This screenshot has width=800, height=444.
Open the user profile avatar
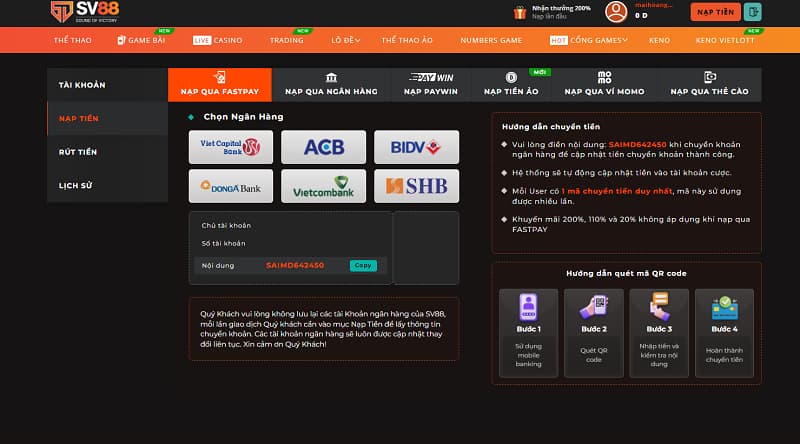pos(616,12)
